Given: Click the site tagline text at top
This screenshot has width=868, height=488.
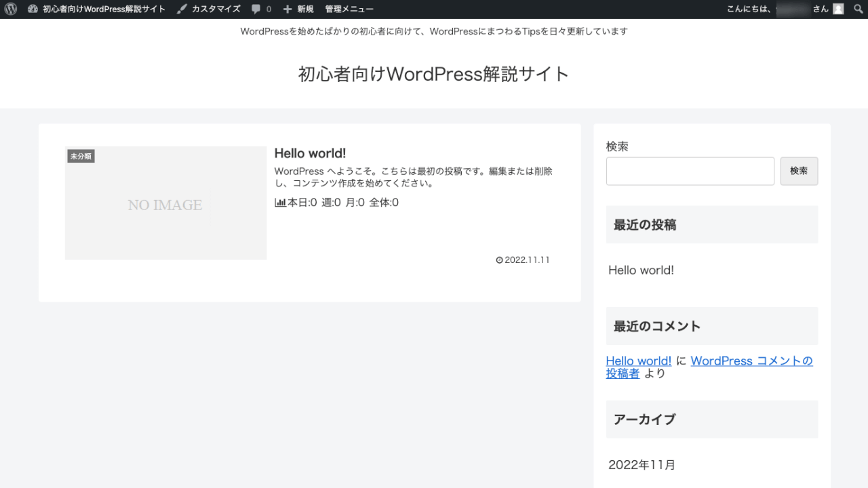Looking at the screenshot, I should (434, 31).
